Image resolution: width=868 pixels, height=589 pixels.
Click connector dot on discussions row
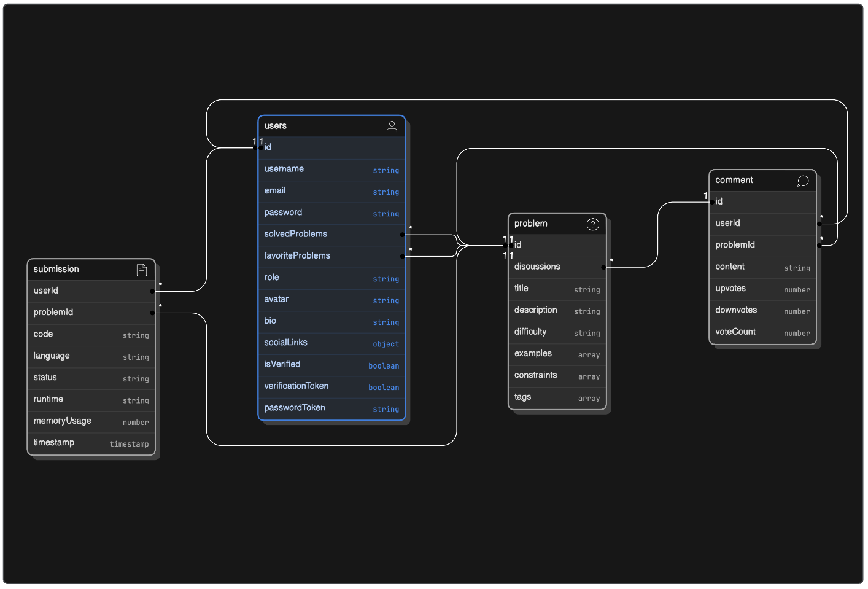(603, 267)
